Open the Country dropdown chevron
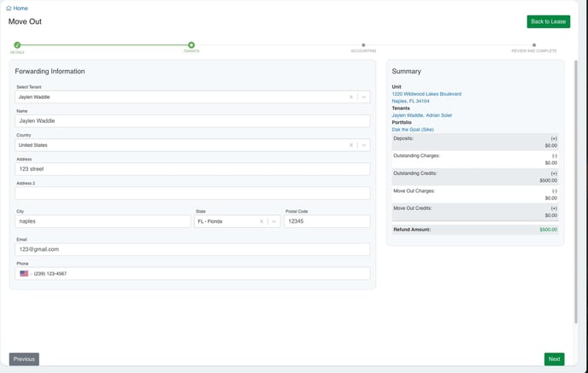 click(363, 145)
